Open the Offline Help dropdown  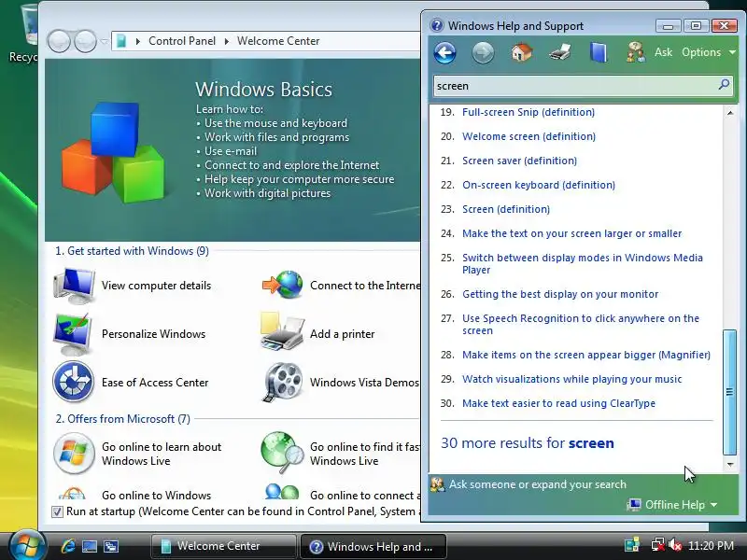(672, 505)
